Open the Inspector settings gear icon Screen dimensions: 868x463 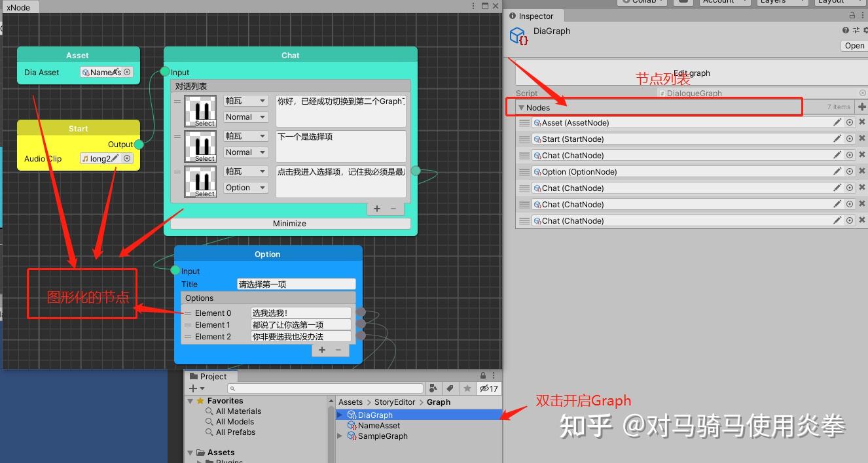coord(865,30)
